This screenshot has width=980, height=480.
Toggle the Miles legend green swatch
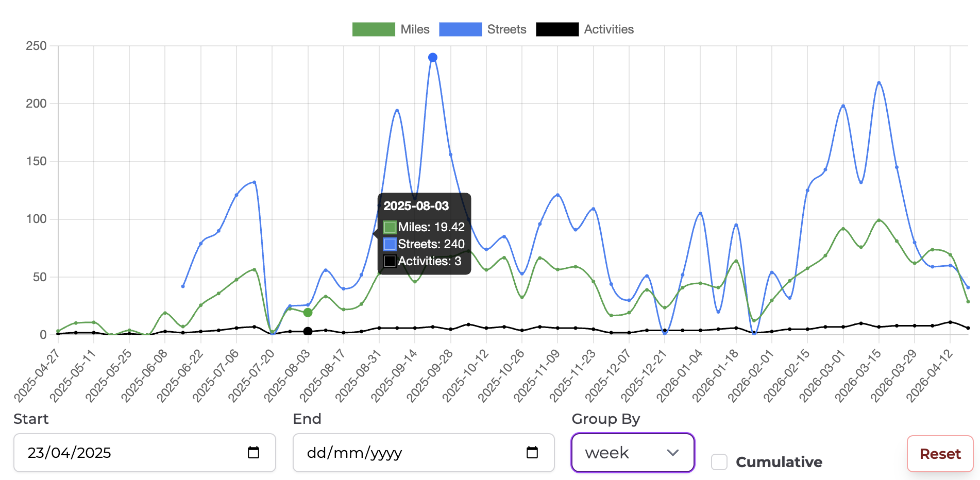tap(374, 29)
